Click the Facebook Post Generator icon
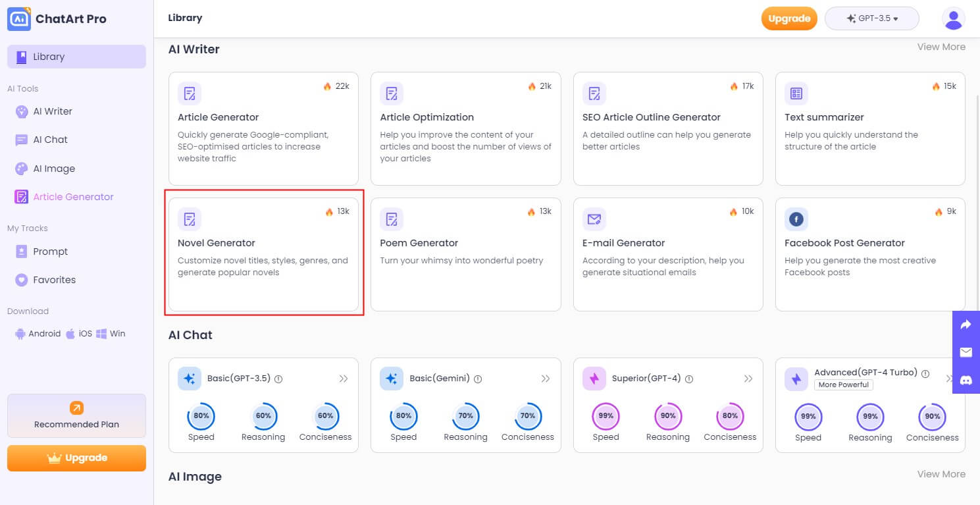Image resolution: width=980 pixels, height=505 pixels. pyautogui.click(x=796, y=219)
